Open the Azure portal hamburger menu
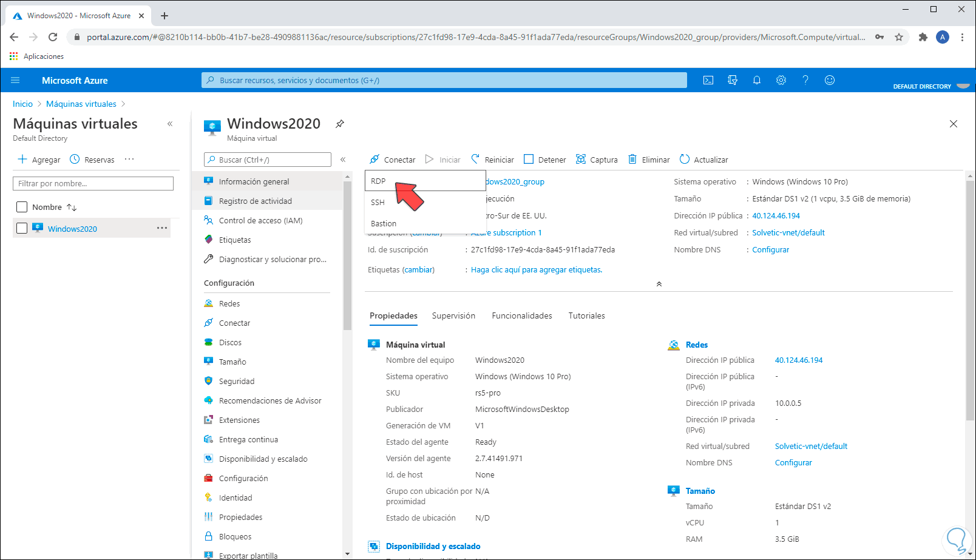Viewport: 976px width, 560px height. (x=16, y=80)
